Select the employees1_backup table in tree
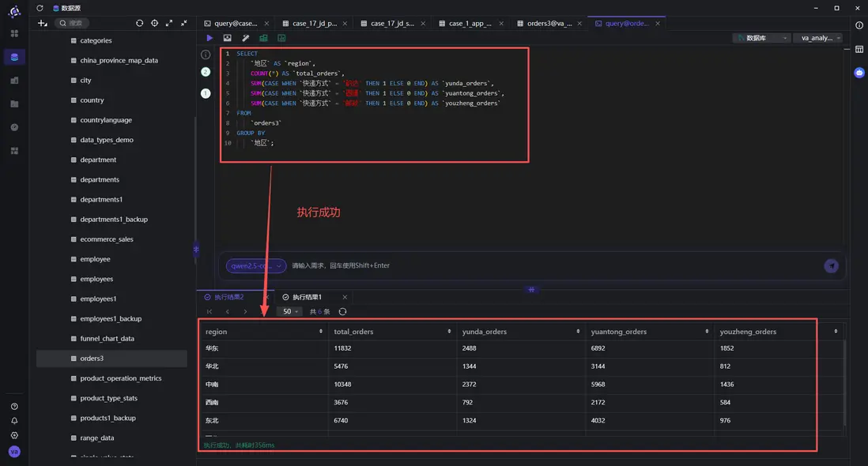The width and height of the screenshot is (868, 466). 111,318
